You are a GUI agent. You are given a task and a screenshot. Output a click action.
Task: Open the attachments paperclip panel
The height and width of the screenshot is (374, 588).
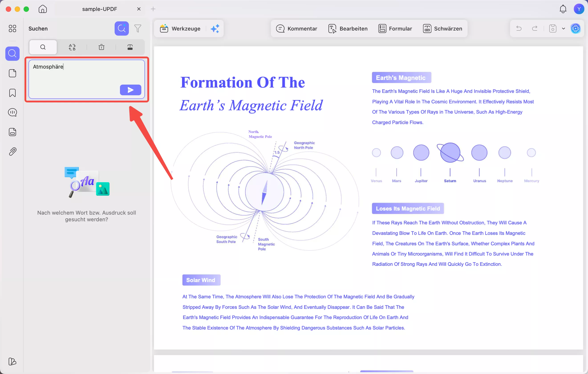click(12, 152)
